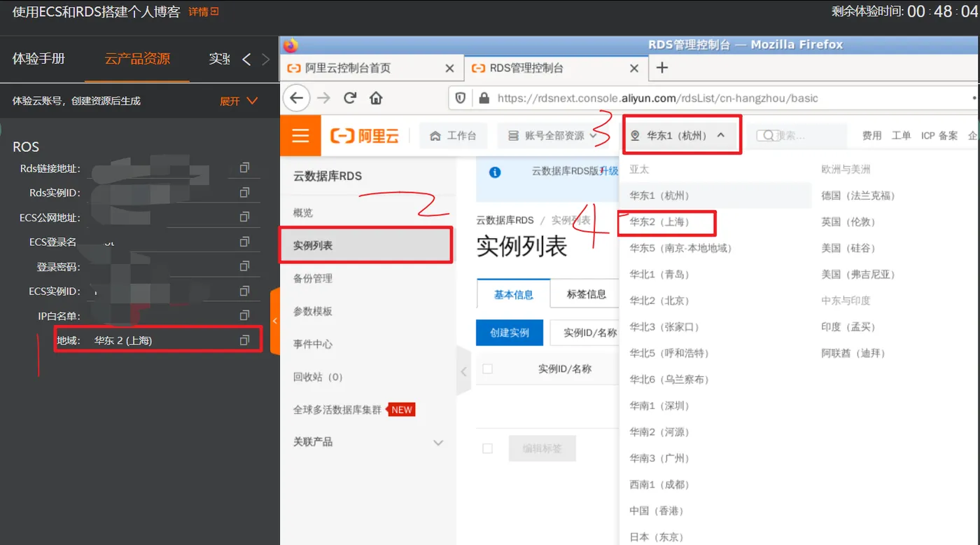The width and height of the screenshot is (980, 545).
Task: Copy the Rds链接地址 value
Action: click(244, 168)
